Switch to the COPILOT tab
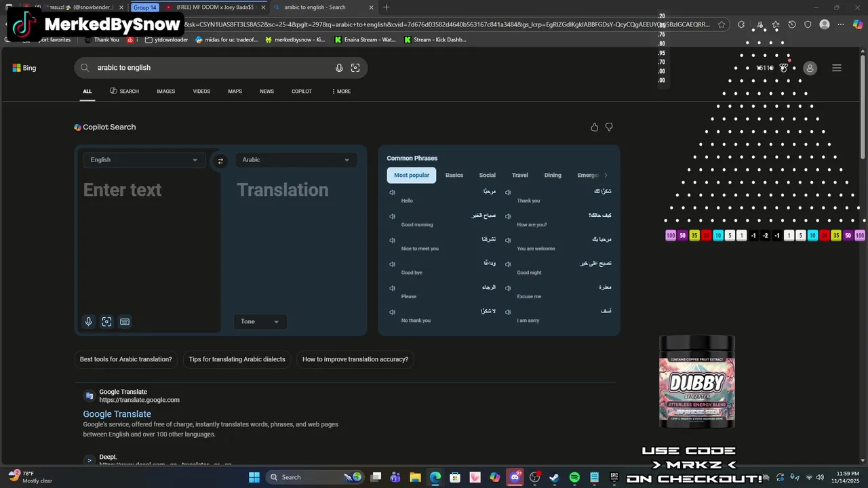Screen dimensions: 868x488 (302, 91)
